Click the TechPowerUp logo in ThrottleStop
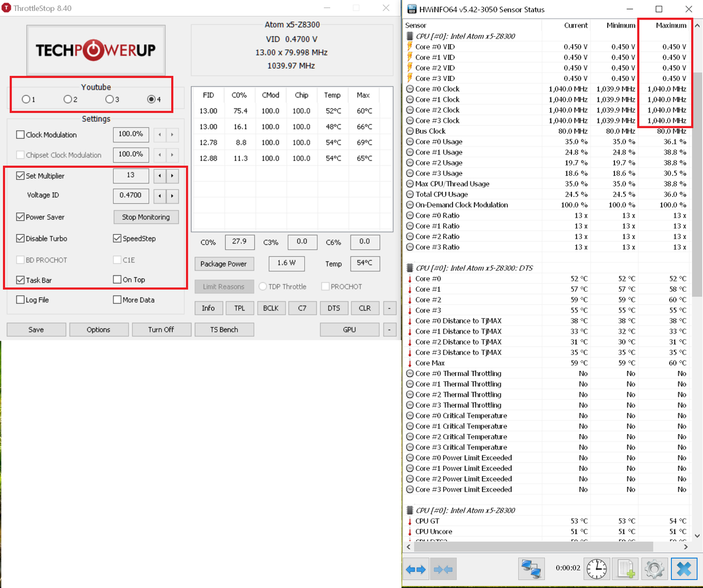Screen dimensions: 703x588 coord(96,51)
